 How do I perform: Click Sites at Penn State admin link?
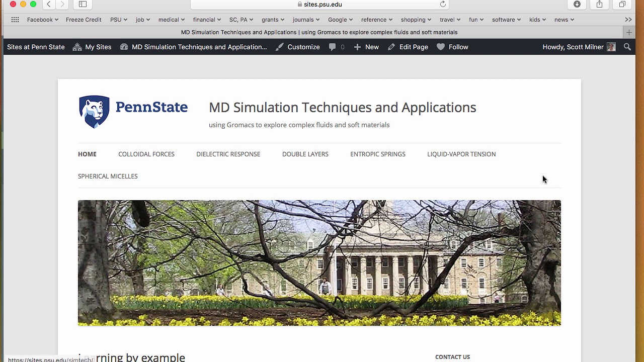[36, 47]
